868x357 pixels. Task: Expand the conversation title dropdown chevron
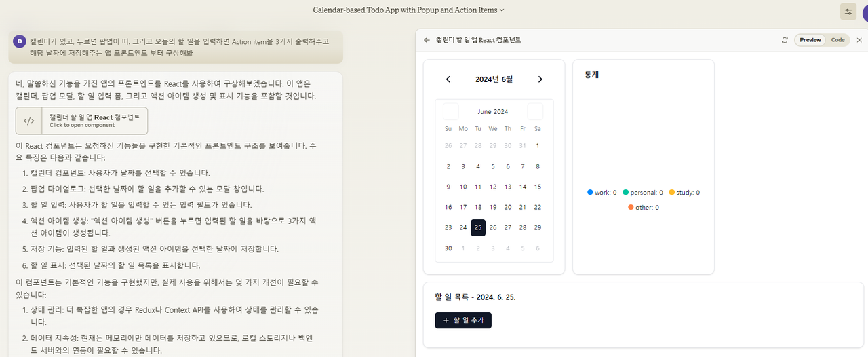point(502,10)
